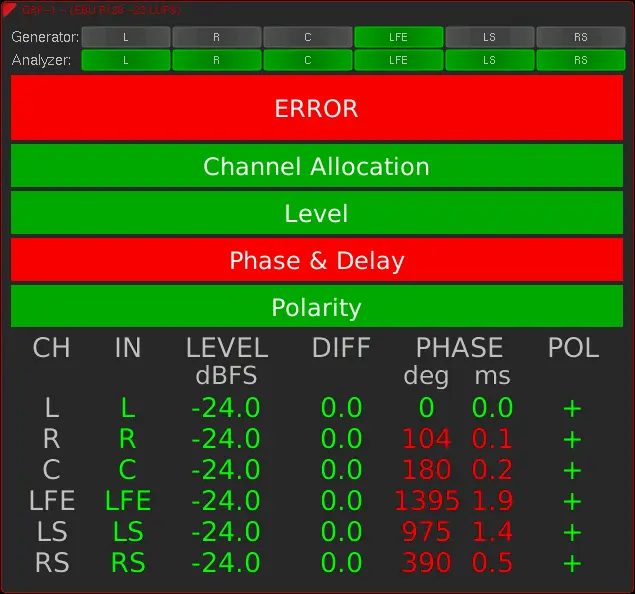The height and width of the screenshot is (594, 635).
Task: Toggle Generator LS channel
Action: 489,37
